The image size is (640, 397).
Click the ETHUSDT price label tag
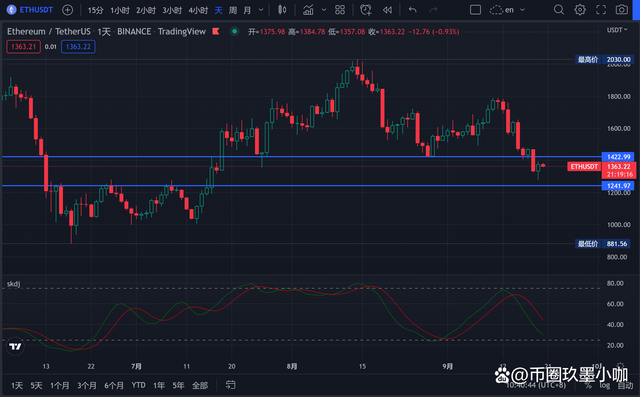pyautogui.click(x=584, y=166)
